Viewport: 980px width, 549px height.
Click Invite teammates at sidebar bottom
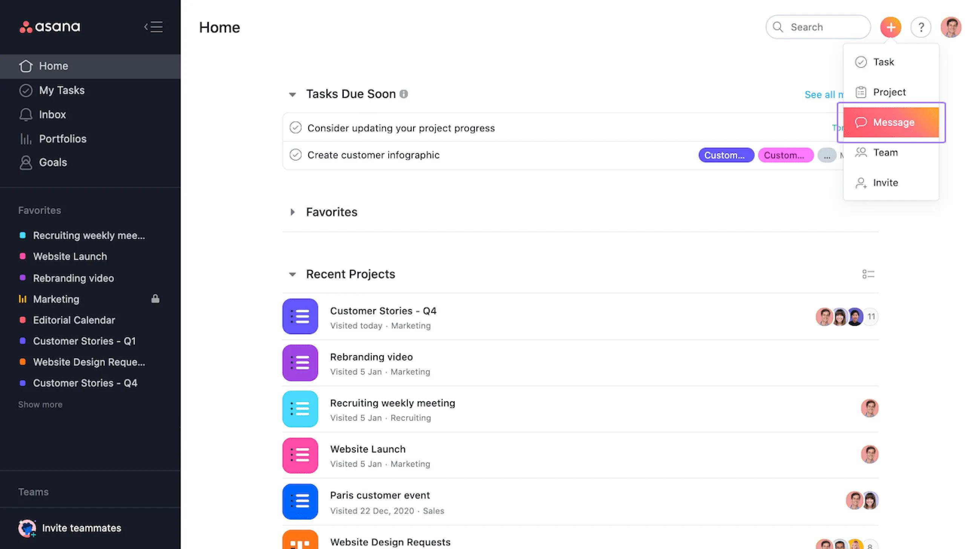(81, 528)
